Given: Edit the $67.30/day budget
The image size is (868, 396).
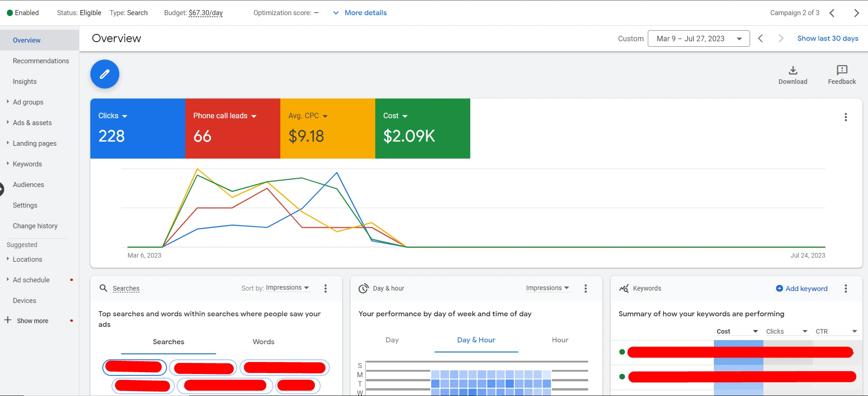Looking at the screenshot, I should (206, 13).
